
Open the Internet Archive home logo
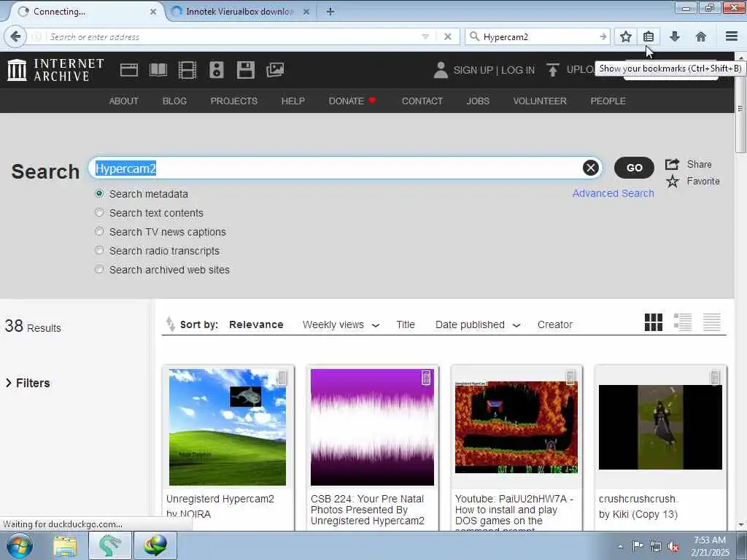point(55,70)
